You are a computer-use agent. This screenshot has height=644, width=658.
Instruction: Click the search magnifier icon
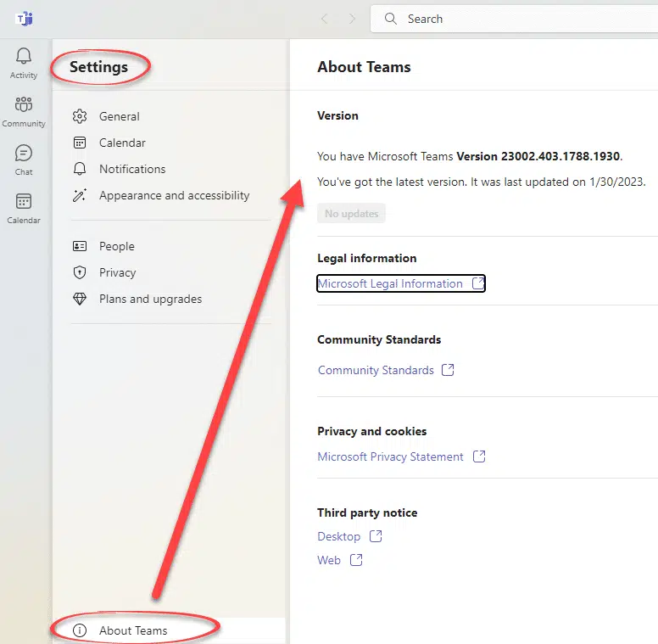(x=390, y=19)
